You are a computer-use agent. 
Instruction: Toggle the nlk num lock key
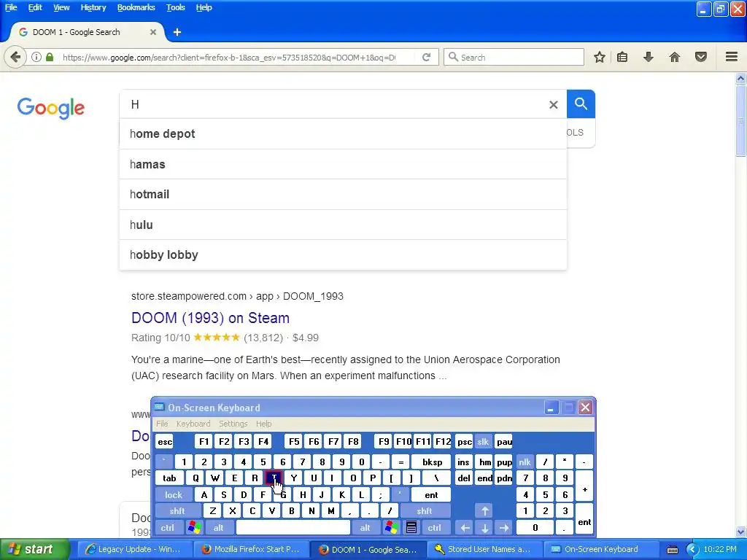pyautogui.click(x=525, y=462)
